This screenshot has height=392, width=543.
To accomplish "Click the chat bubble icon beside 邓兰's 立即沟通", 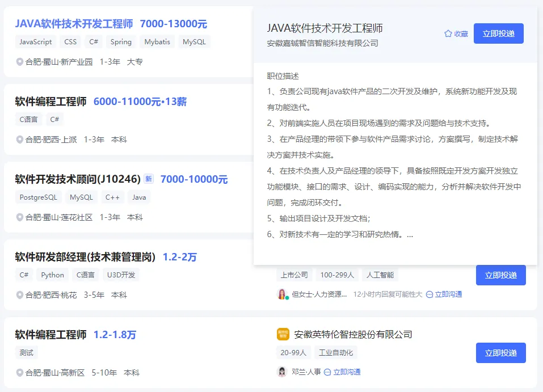I will pyautogui.click(x=328, y=372).
